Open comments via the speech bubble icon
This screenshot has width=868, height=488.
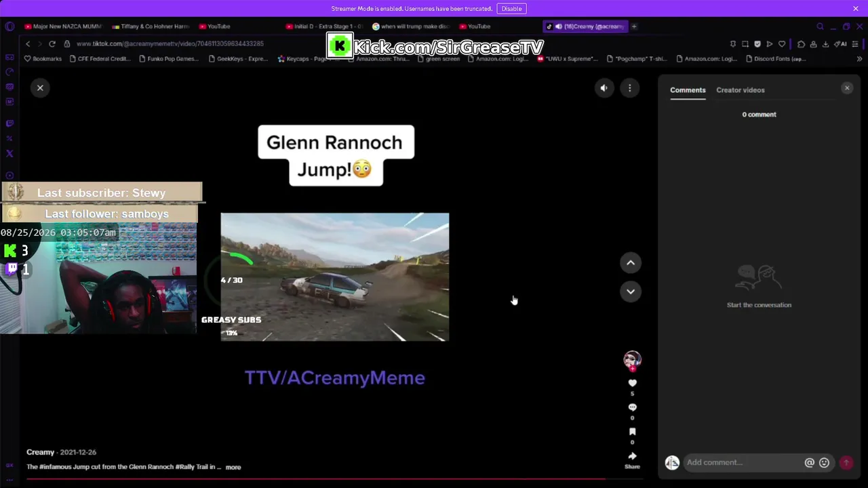[632, 407]
